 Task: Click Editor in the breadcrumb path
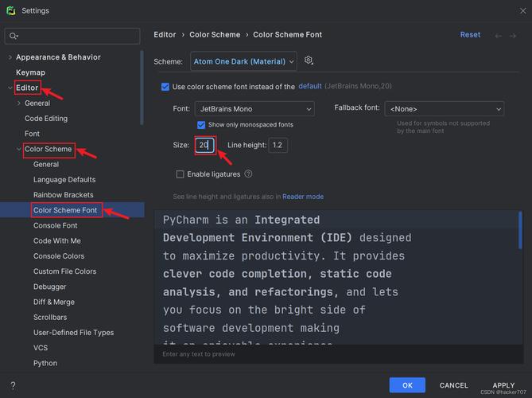(165, 35)
